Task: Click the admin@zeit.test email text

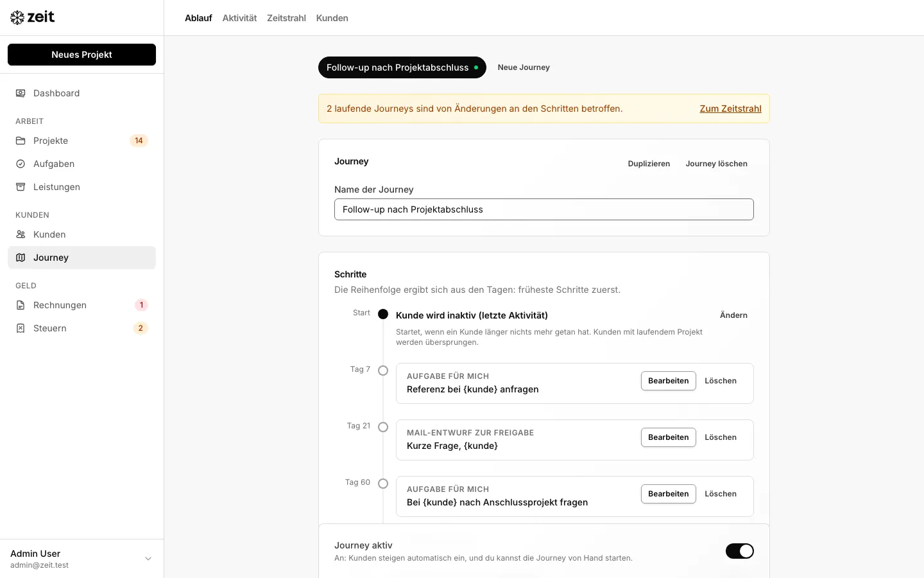Action: 40,565
